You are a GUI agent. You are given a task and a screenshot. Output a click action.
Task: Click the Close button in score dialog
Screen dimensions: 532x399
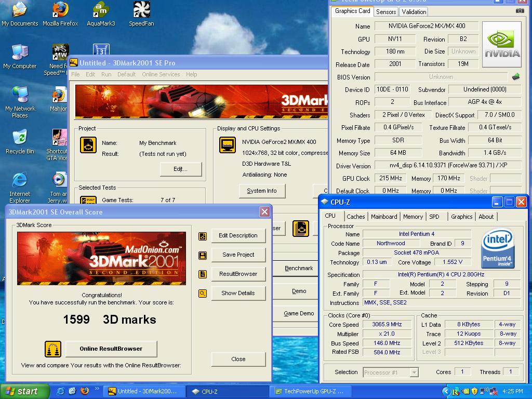click(x=238, y=360)
